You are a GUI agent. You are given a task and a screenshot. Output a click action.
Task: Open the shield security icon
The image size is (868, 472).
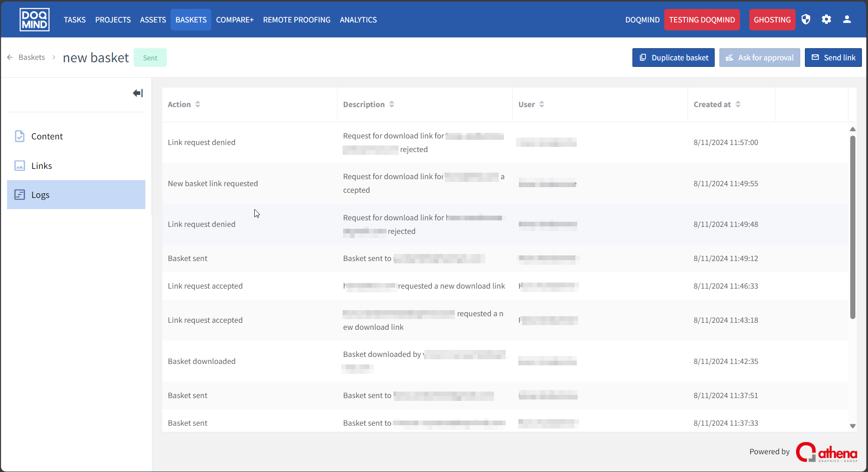(806, 19)
